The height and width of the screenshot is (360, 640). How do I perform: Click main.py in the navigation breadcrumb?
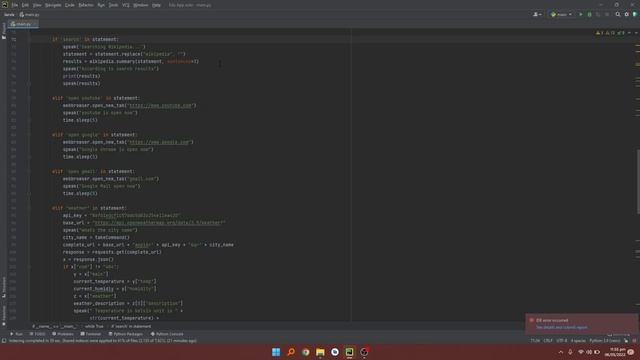tap(29, 15)
